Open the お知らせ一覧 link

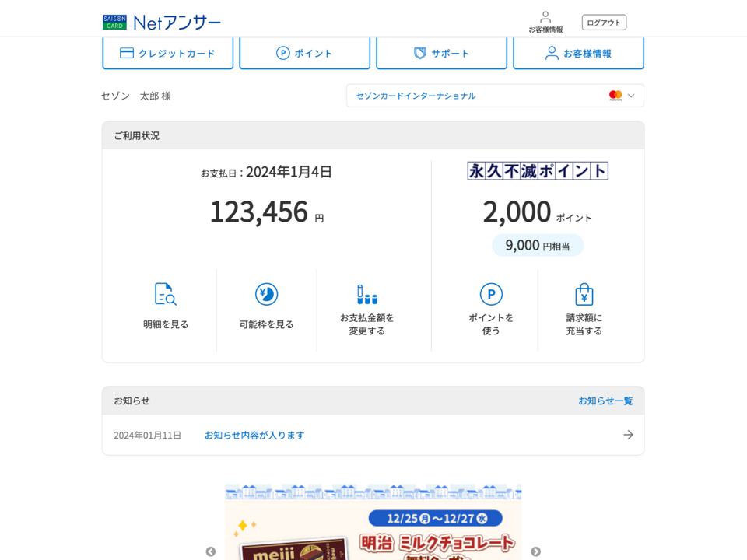605,401
